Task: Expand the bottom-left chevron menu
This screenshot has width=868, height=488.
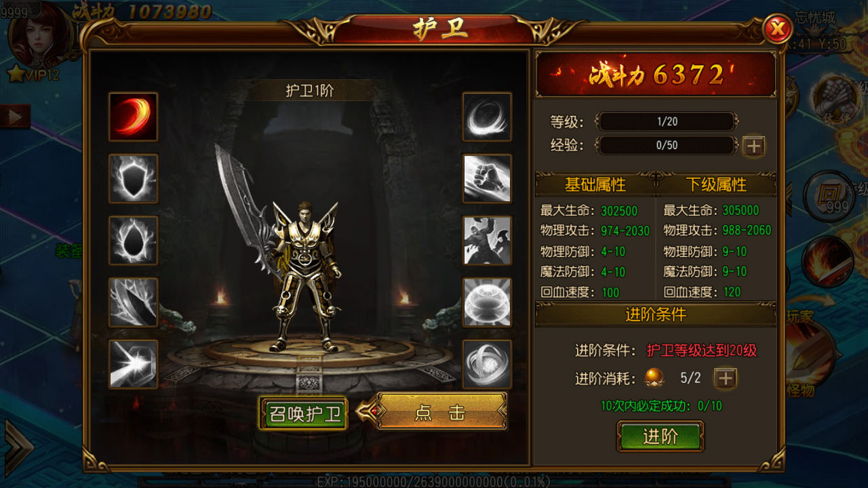Action: pyautogui.click(x=18, y=447)
